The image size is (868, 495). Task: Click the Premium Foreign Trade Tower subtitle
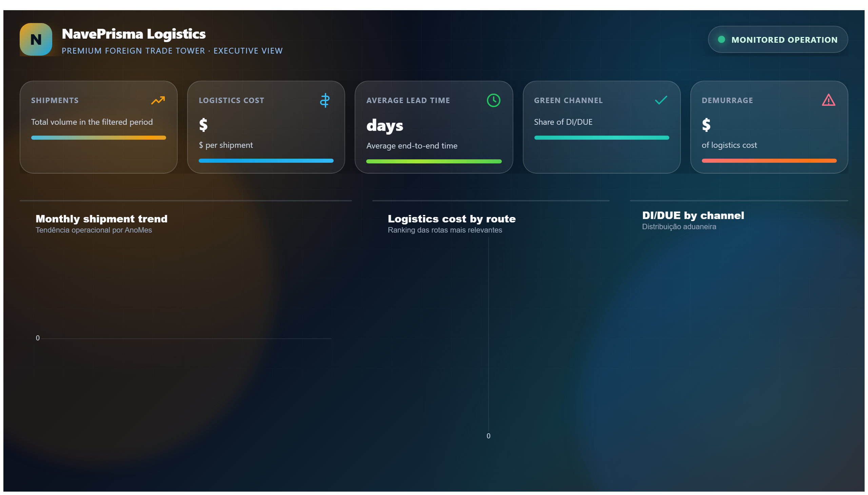click(172, 51)
